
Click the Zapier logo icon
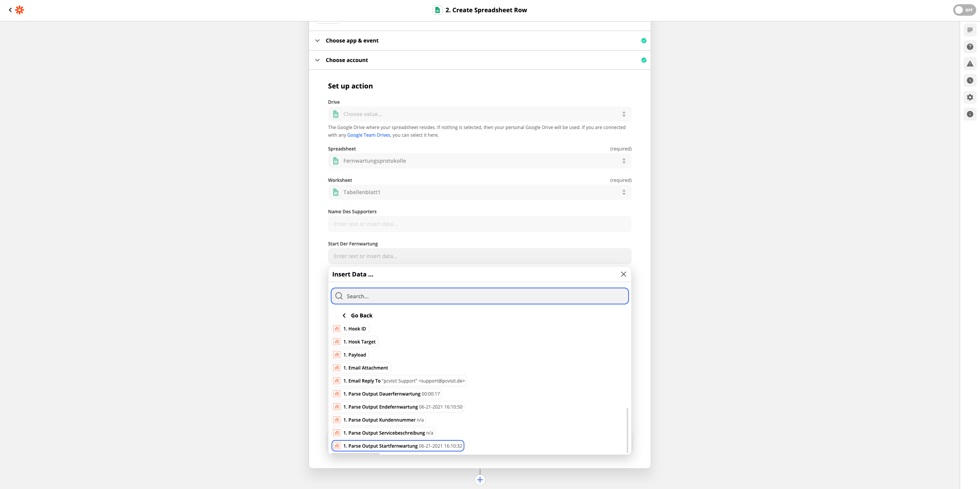tap(20, 10)
